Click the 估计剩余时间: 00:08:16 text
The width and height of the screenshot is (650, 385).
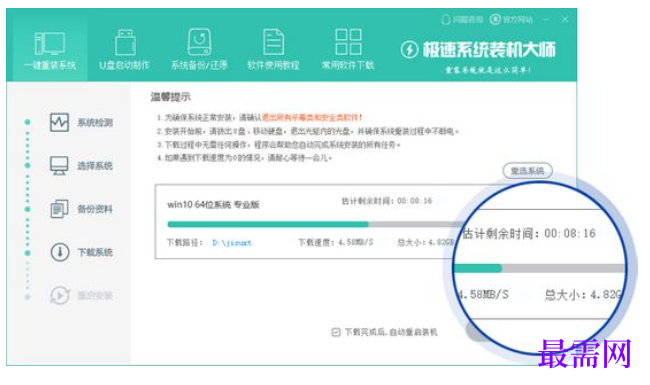(386, 201)
